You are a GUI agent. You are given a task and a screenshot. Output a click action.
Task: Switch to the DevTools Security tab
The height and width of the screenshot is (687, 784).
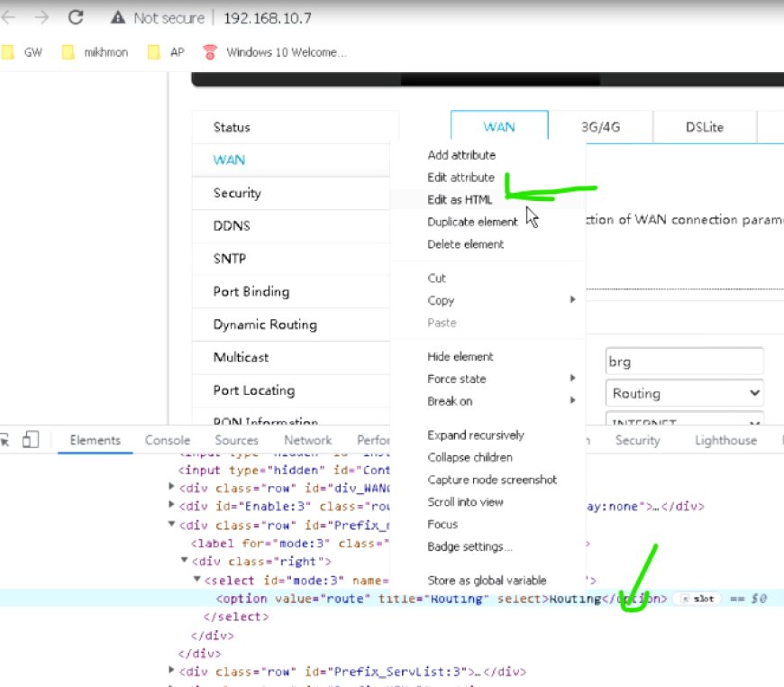[637, 440]
